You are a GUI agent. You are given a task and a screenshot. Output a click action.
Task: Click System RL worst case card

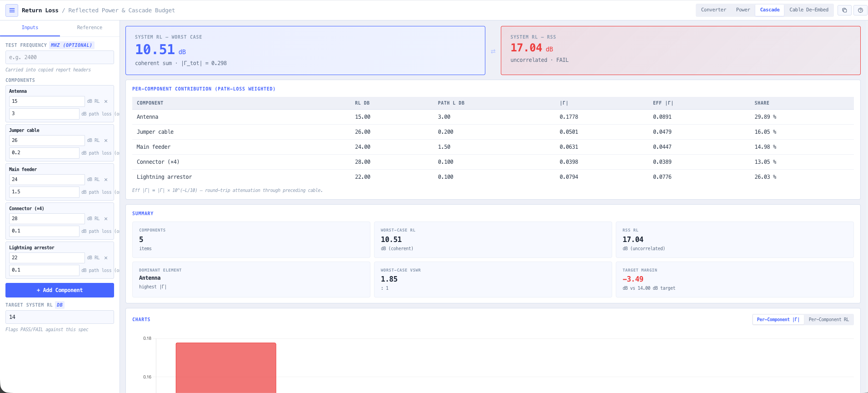[x=305, y=50]
